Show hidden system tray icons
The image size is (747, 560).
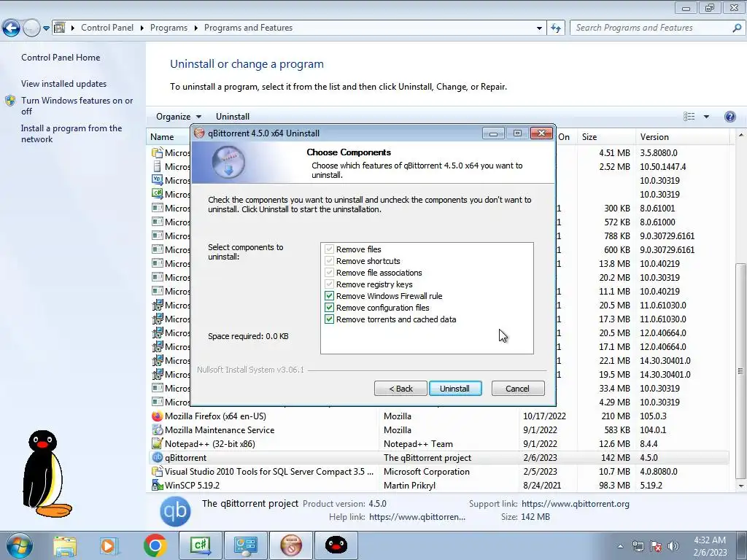620,546
